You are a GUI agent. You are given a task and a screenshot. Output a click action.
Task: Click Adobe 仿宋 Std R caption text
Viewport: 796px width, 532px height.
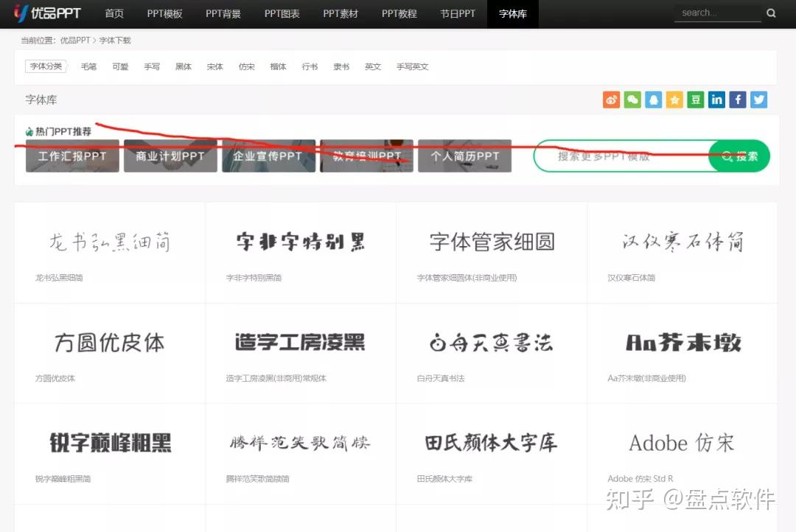coord(640,479)
